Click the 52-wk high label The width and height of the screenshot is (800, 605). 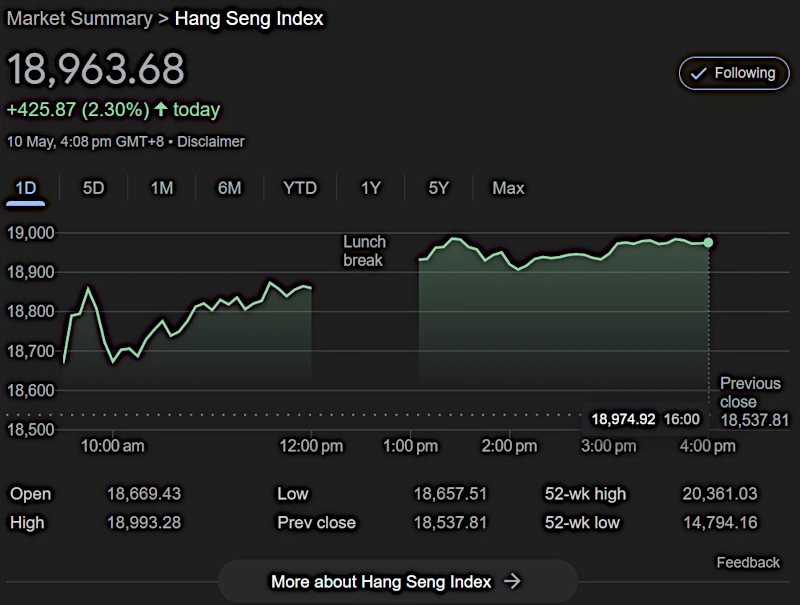[x=585, y=494]
